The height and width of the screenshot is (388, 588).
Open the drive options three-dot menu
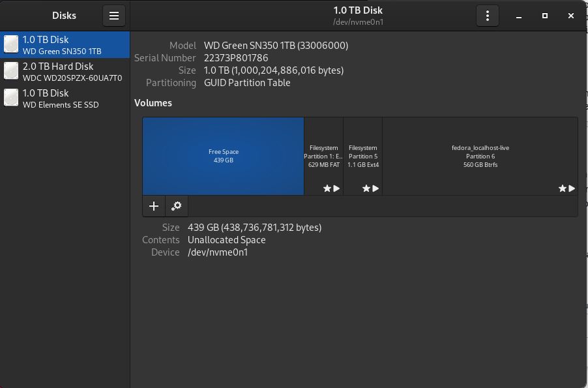coord(487,16)
